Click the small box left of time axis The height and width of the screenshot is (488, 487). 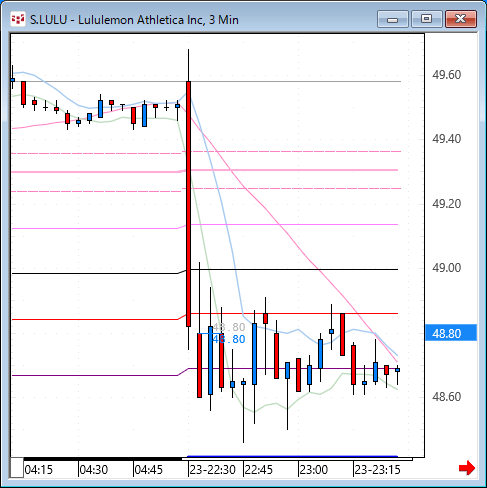tap(17, 468)
